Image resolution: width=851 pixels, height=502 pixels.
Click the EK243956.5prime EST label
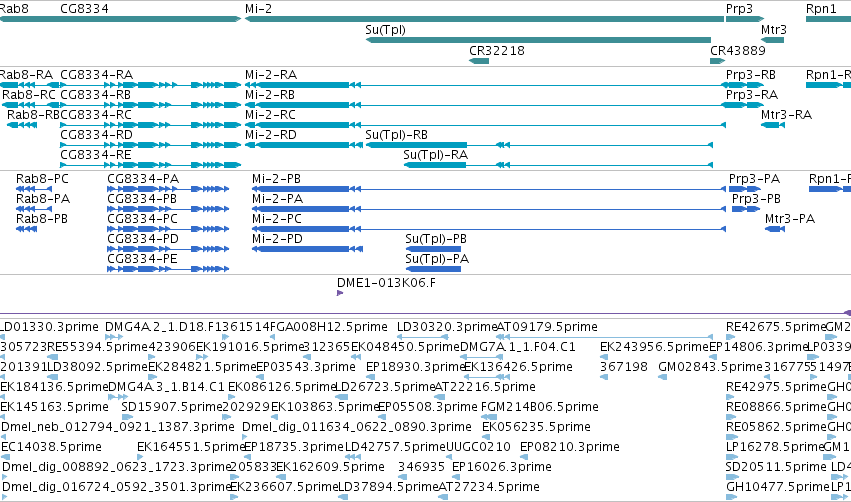[654, 347]
